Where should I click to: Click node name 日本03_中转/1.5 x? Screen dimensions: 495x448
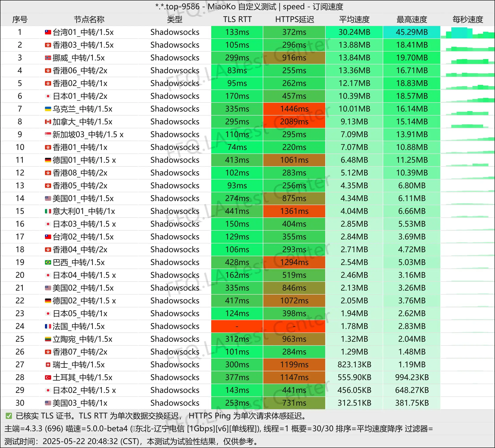pyautogui.click(x=84, y=224)
